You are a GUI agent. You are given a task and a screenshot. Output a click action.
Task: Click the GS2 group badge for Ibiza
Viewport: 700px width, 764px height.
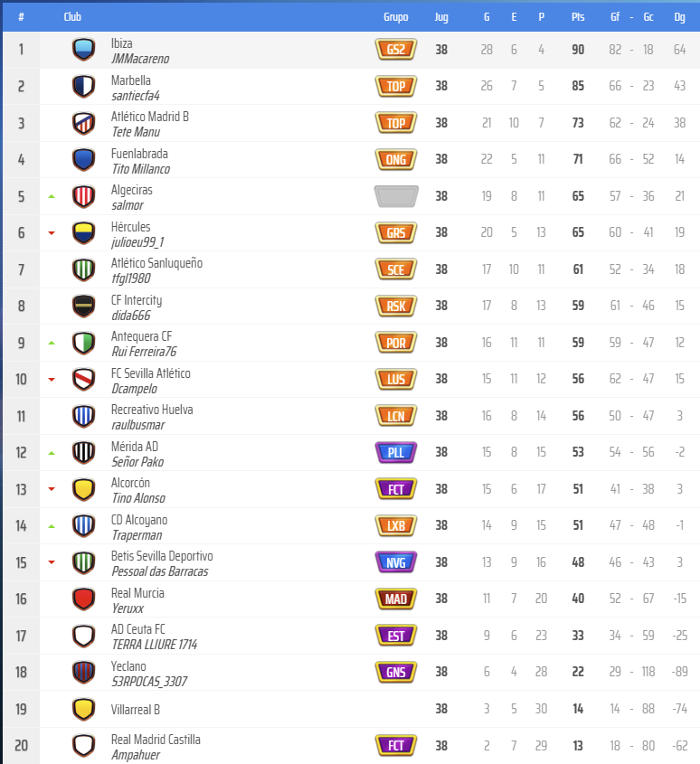[395, 50]
